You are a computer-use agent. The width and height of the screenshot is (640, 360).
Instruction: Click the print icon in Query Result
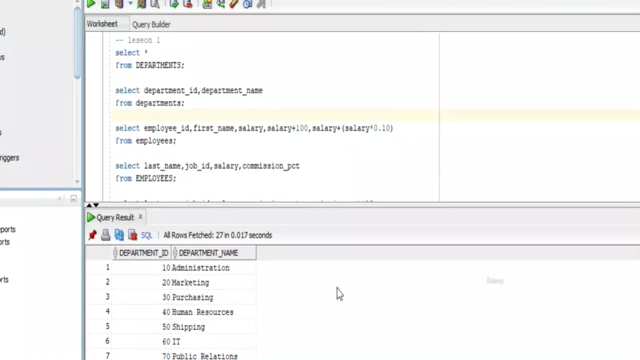tap(106, 235)
